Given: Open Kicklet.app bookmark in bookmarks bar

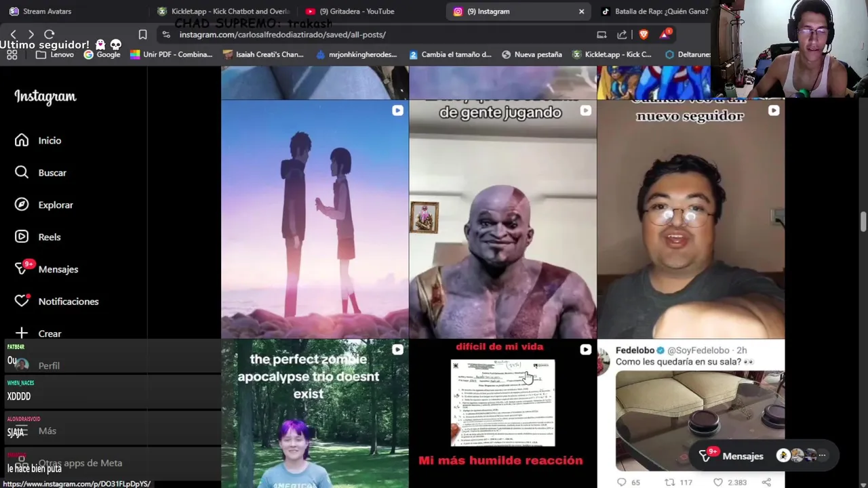Looking at the screenshot, I should pos(612,55).
